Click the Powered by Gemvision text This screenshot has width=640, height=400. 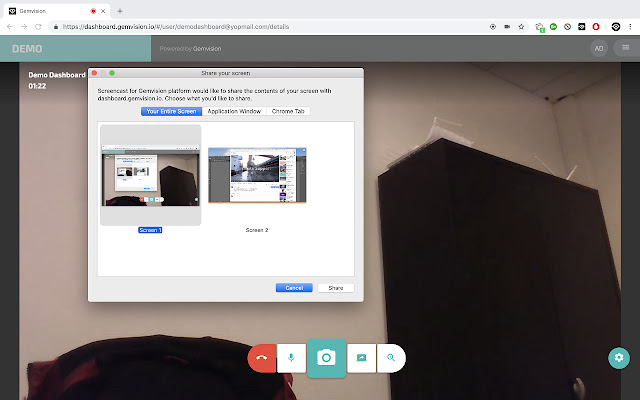pyautogui.click(x=190, y=49)
